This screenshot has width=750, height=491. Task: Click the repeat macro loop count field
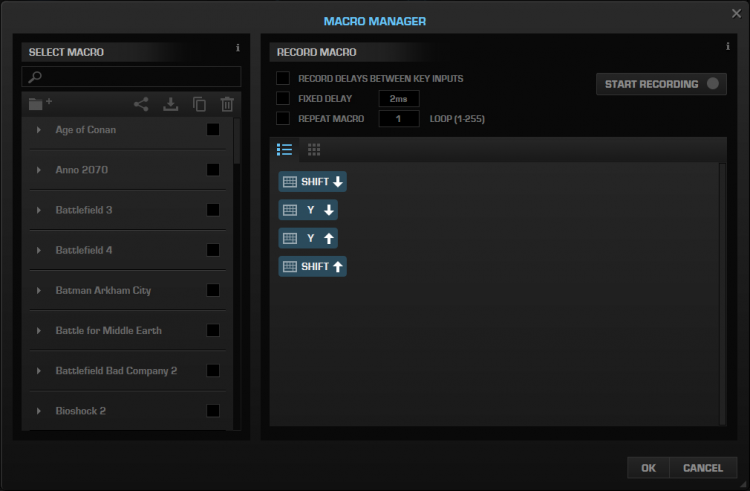399,119
